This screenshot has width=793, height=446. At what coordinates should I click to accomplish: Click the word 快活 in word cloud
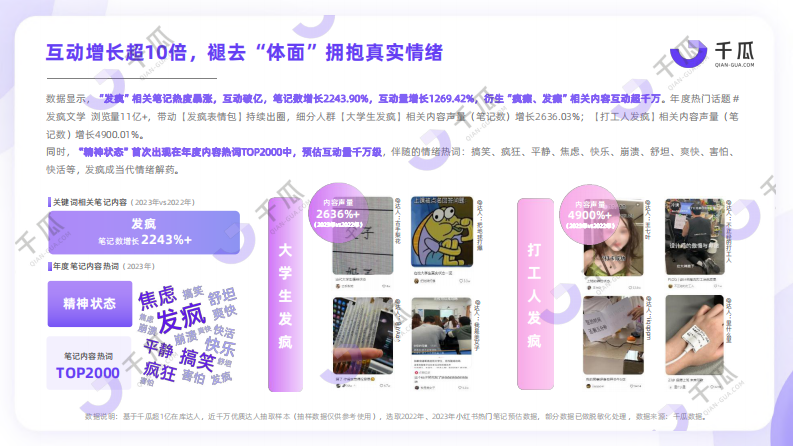pyautogui.click(x=224, y=331)
